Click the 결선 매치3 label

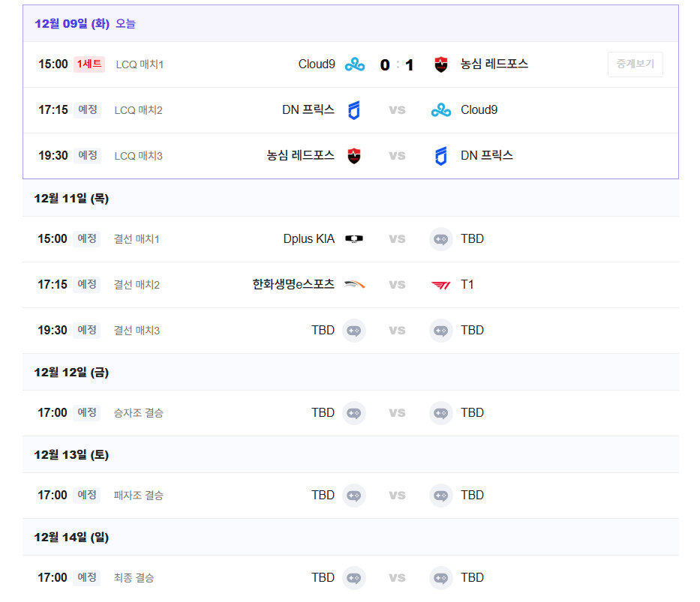click(137, 331)
